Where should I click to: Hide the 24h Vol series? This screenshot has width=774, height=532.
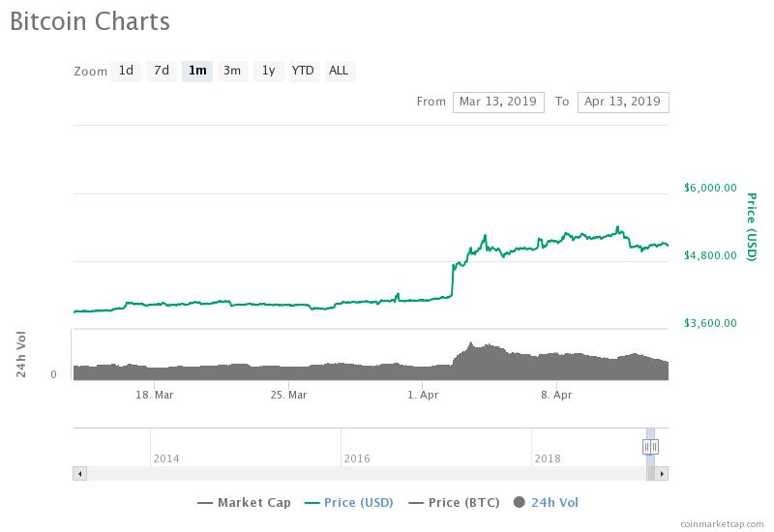554,502
